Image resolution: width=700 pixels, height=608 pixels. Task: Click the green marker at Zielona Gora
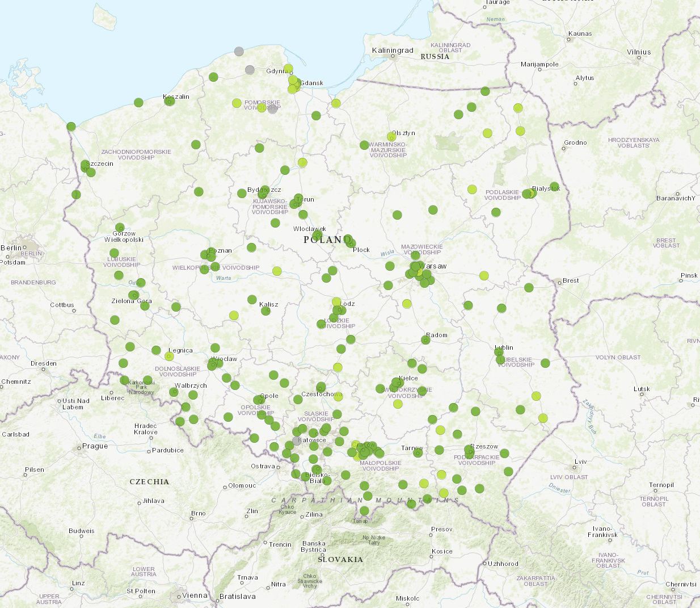pos(133,295)
